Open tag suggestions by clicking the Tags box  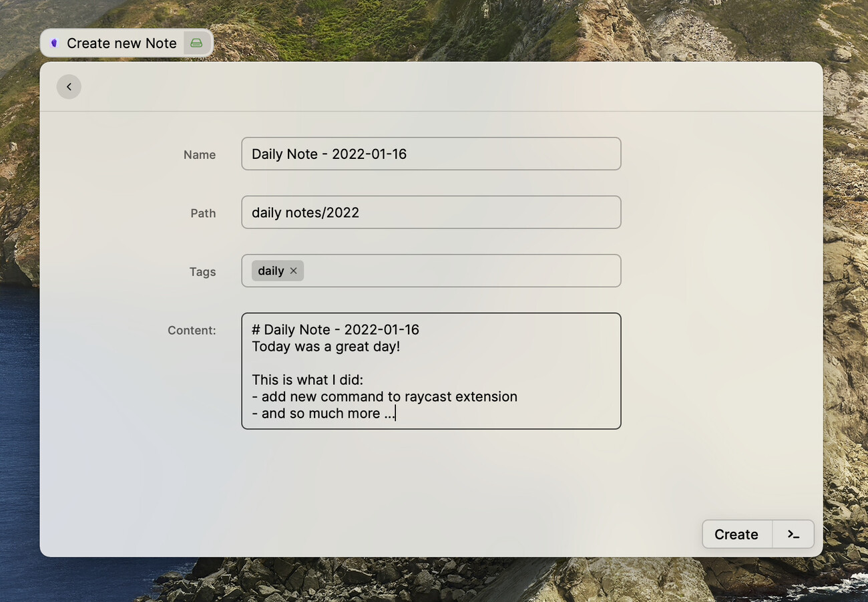[x=467, y=271]
